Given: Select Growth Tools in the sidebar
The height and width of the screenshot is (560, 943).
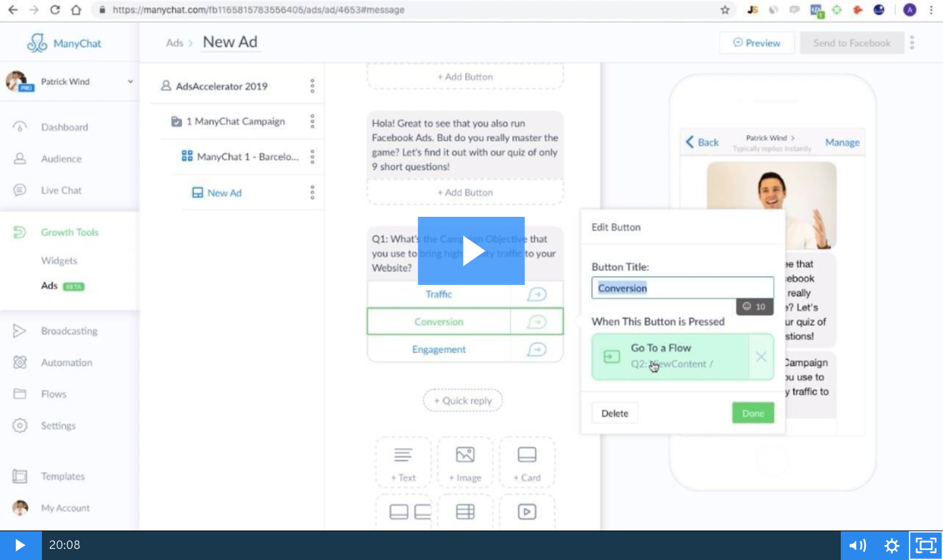Looking at the screenshot, I should click(x=69, y=232).
